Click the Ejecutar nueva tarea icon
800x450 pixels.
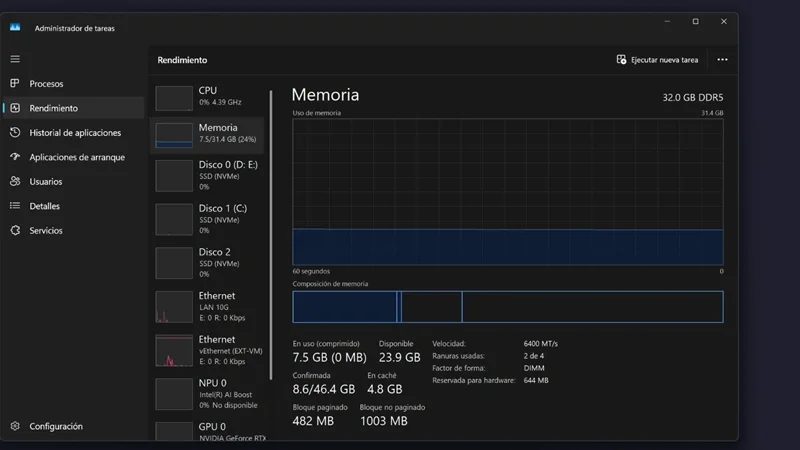click(621, 60)
